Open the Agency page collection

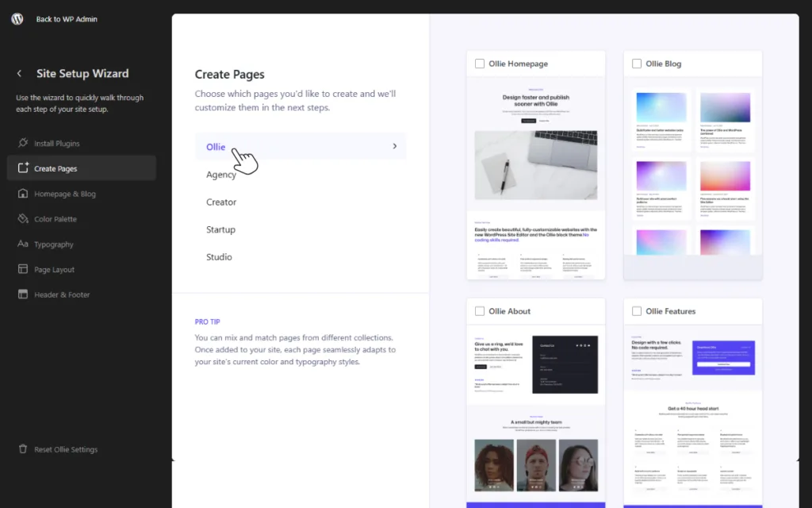(221, 175)
